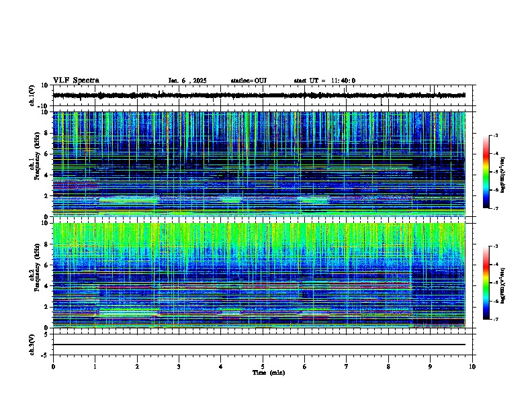Click the log(PSD) label beside ch.2 colorbar
This screenshot has height=411, width=532.
(x=503, y=285)
